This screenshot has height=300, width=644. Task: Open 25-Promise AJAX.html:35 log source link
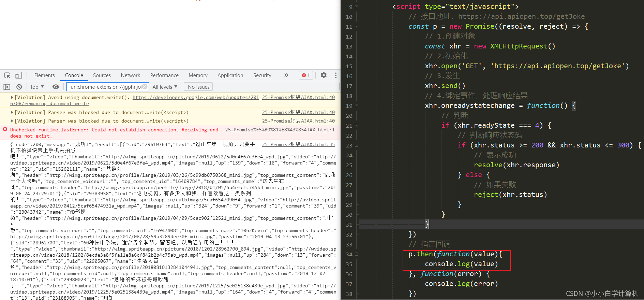pyautogui.click(x=298, y=144)
